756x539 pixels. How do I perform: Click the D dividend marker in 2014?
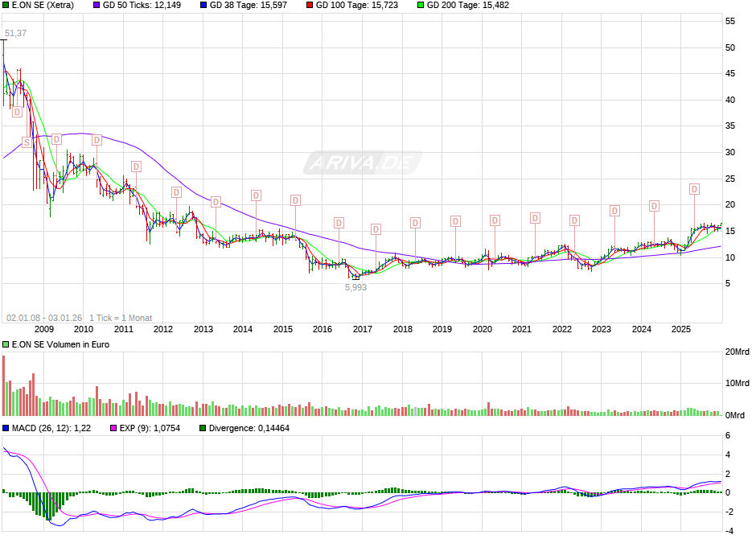tap(256, 195)
